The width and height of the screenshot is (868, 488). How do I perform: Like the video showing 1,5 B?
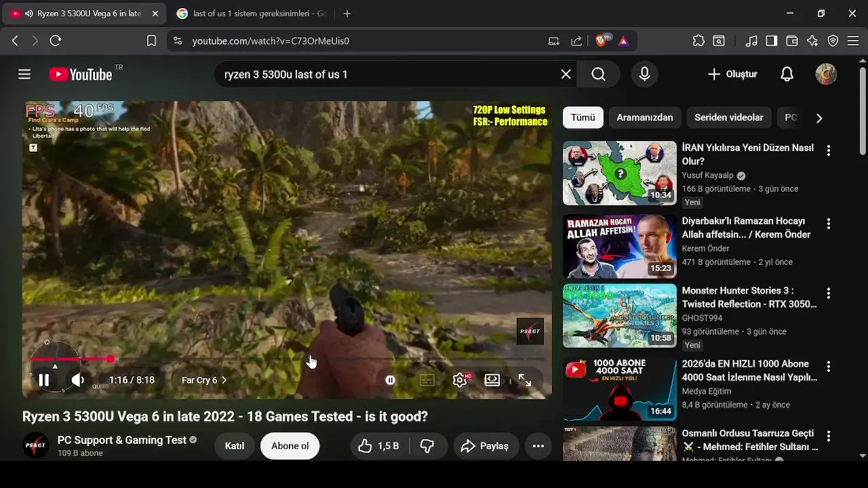[x=378, y=446]
